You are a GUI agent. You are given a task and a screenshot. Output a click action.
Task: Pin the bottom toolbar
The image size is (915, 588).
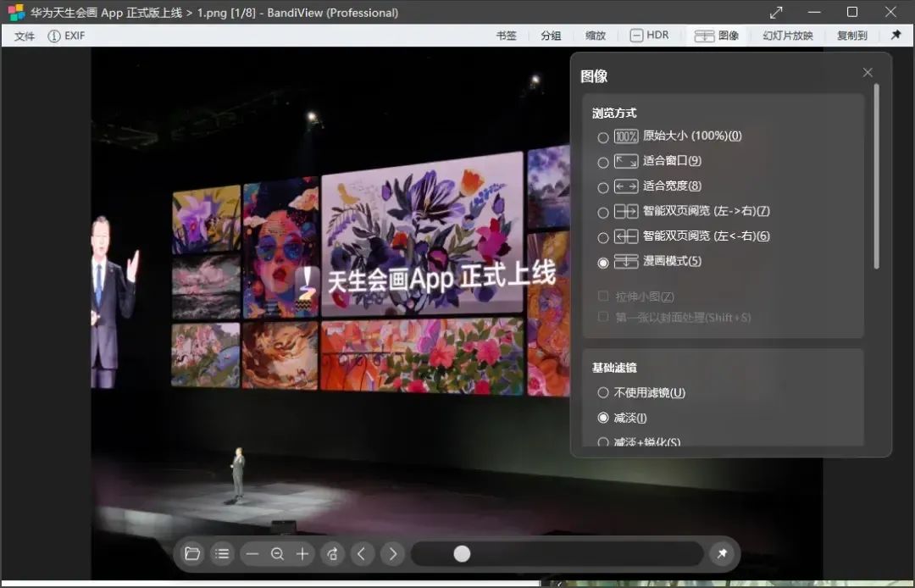pos(722,553)
